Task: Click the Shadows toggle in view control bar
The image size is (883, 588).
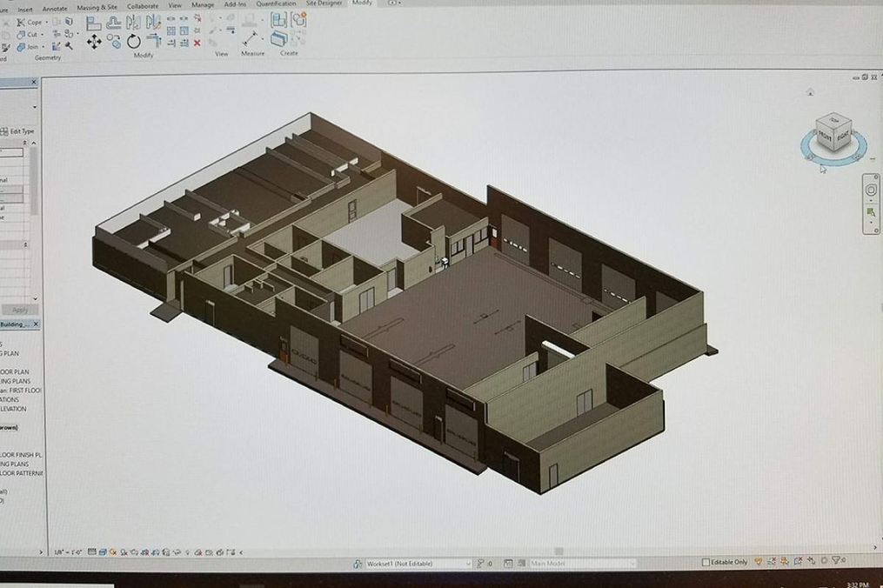Action: pyautogui.click(x=124, y=550)
